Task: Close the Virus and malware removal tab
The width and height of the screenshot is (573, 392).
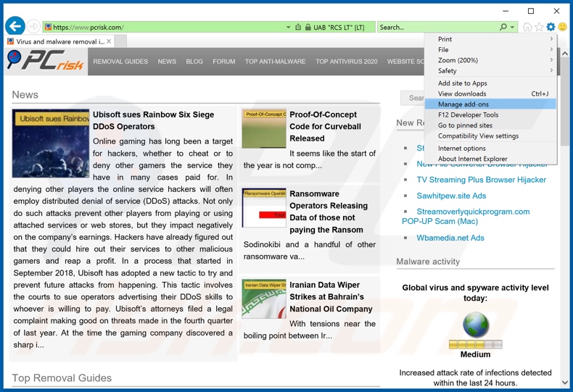Action: point(109,41)
